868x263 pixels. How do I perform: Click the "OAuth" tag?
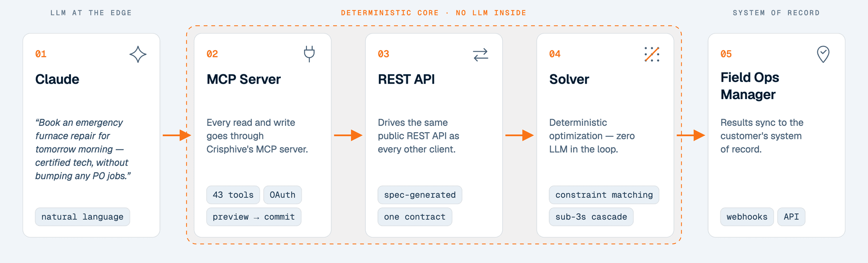[x=283, y=195]
